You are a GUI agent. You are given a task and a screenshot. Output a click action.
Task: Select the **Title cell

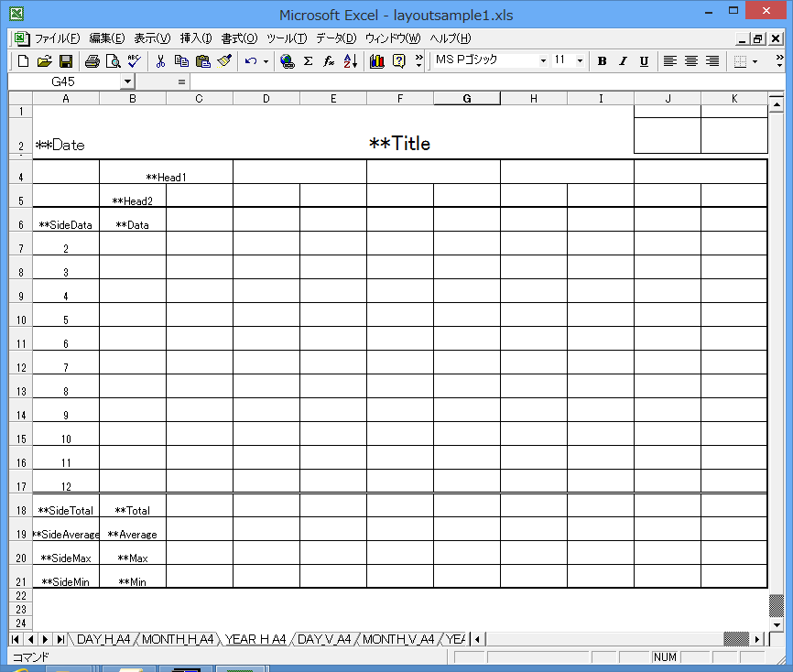click(x=399, y=144)
